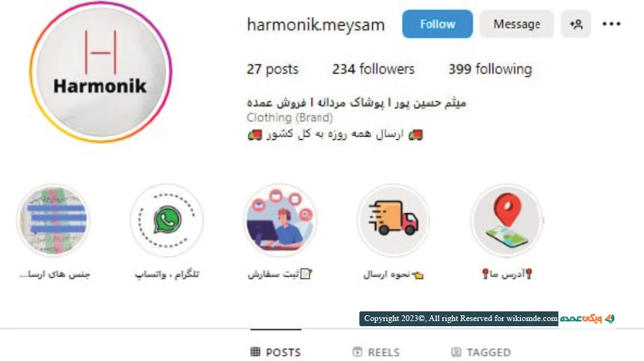
Task: Click the tagged person icon beside TAGGED
Action: tap(456, 352)
